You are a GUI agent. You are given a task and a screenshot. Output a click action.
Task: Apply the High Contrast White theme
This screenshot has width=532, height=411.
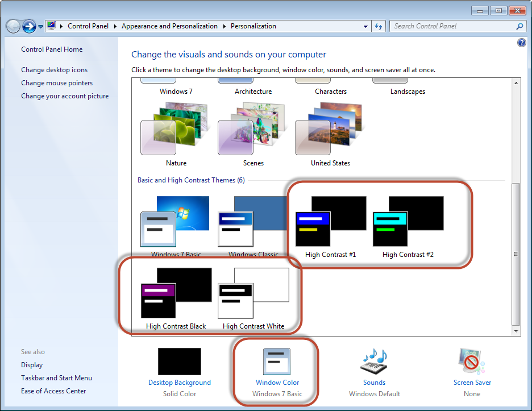(253, 293)
